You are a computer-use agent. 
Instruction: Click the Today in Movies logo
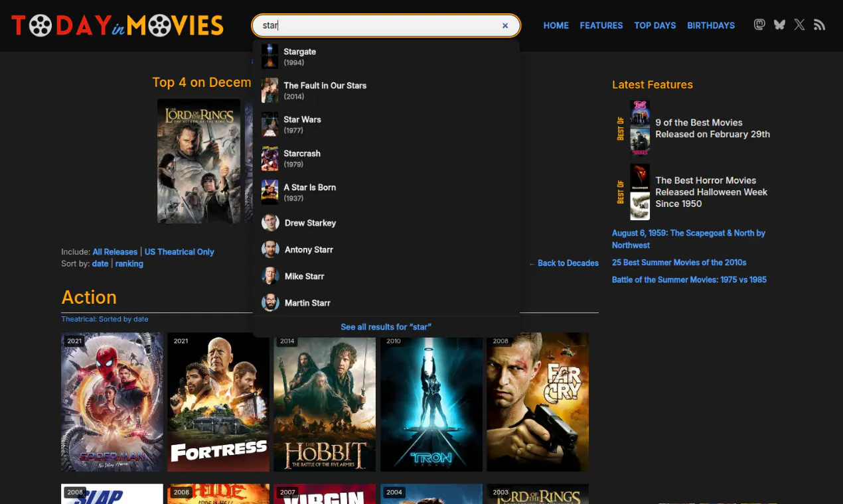click(x=117, y=25)
